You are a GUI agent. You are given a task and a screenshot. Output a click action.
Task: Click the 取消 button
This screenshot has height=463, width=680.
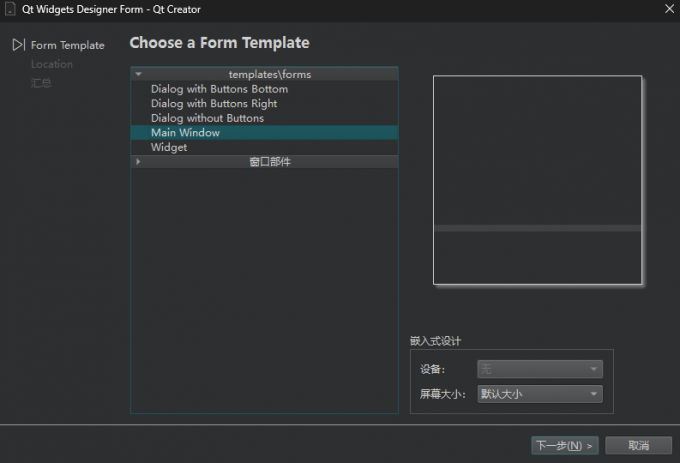(639, 445)
